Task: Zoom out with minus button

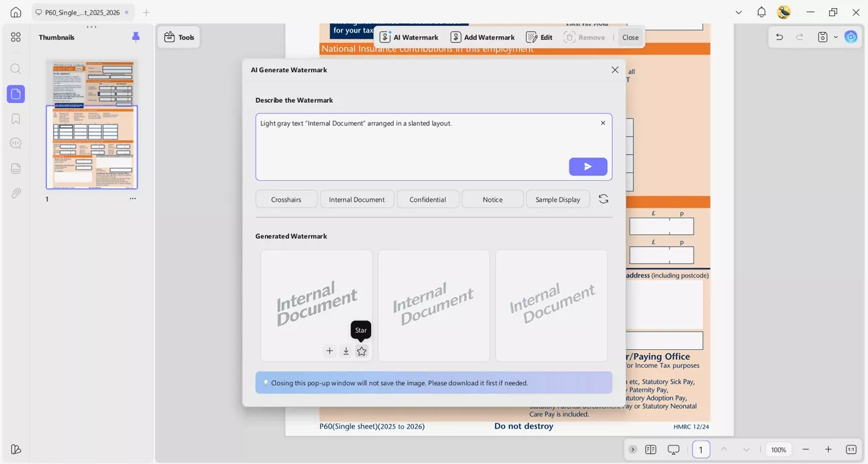Action: point(806,449)
